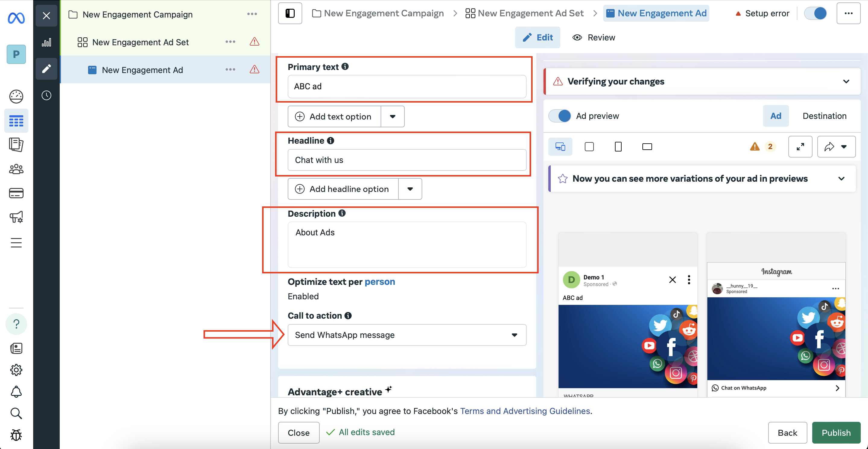The image size is (868, 449).
Task: Open Settings gear icon
Action: [16, 370]
